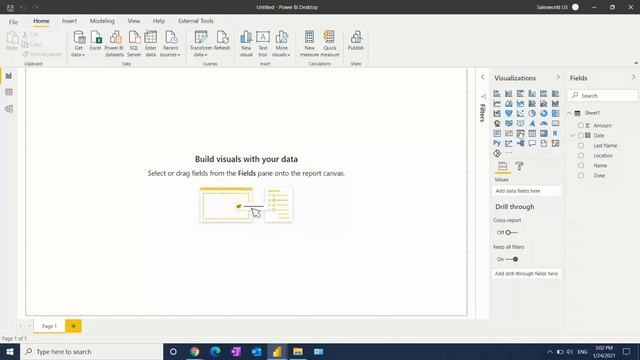Select the Map visual
The width and height of the screenshot is (640, 360).
(497, 123)
